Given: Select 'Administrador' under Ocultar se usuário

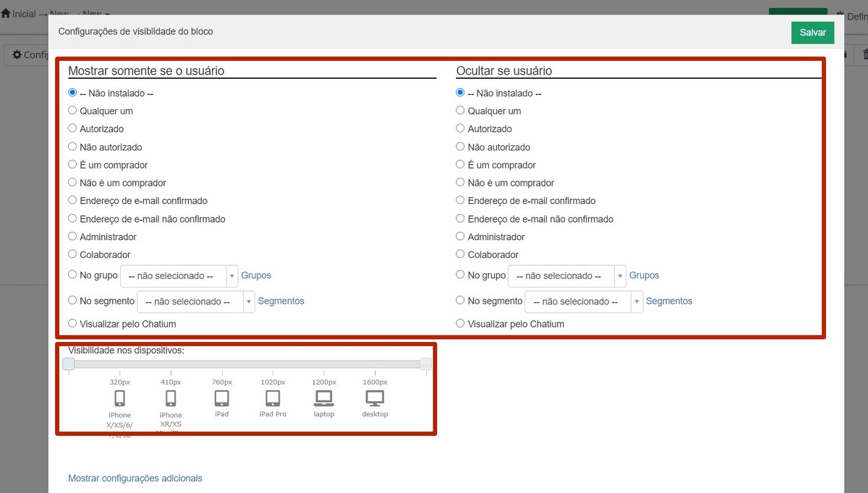Looking at the screenshot, I should point(460,236).
